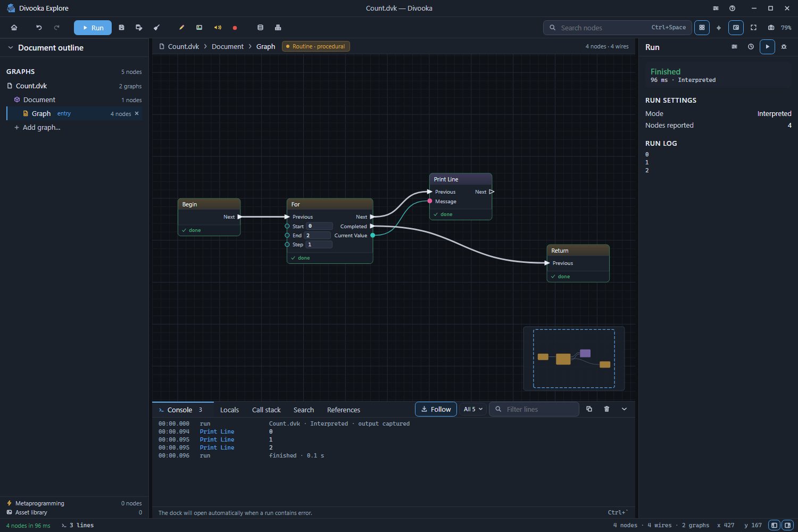Screen dimensions: 798x532
Task: Select the broom clean-up tool
Action: click(156, 28)
